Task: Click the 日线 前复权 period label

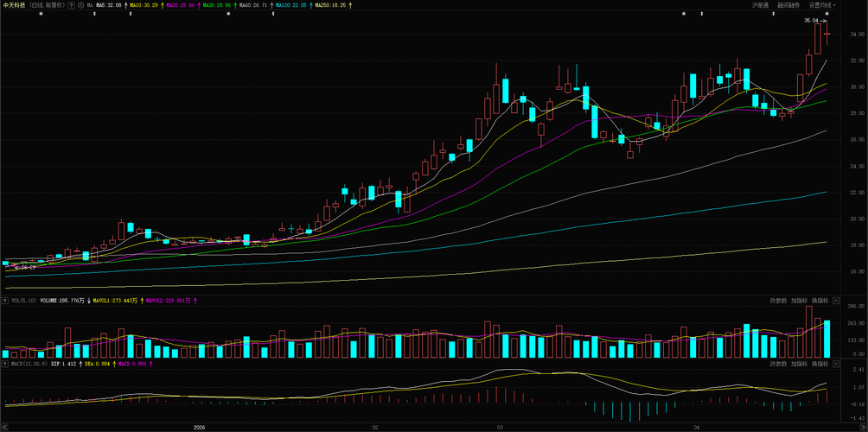Action: pos(47,5)
